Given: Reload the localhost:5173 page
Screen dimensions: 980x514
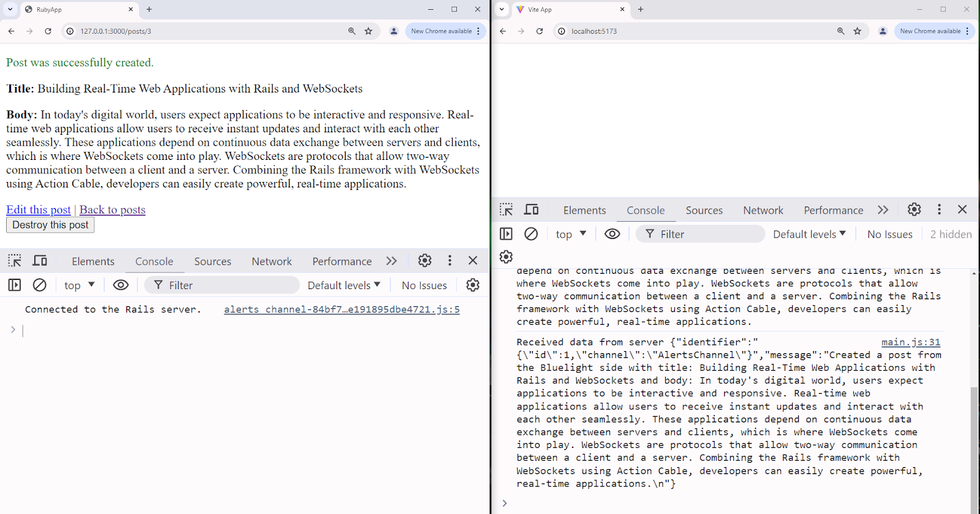Looking at the screenshot, I should tap(540, 31).
